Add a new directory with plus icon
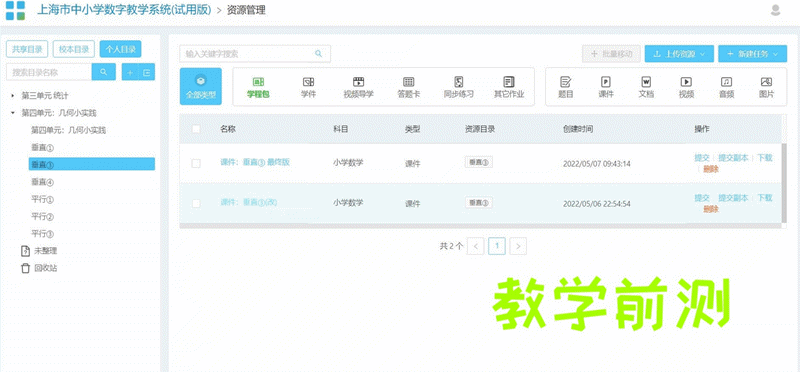Viewport: 800px width, 372px height. coord(130,72)
